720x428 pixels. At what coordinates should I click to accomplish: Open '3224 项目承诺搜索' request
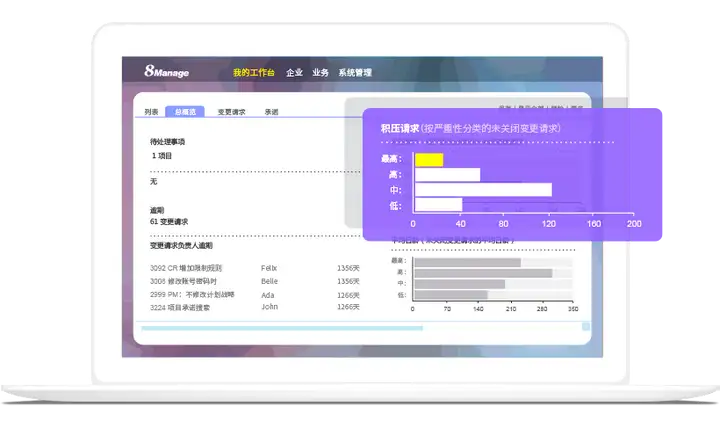click(180, 307)
